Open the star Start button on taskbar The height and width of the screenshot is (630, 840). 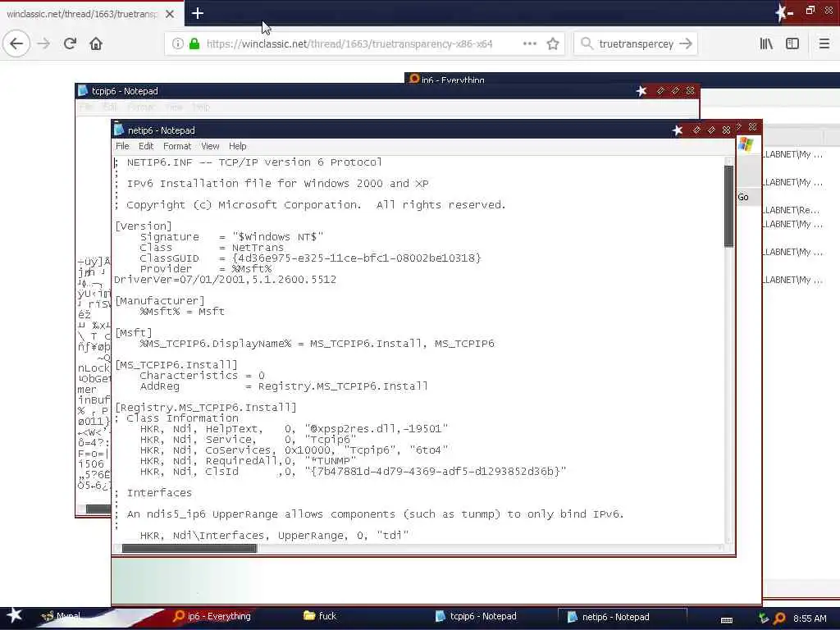tap(15, 616)
